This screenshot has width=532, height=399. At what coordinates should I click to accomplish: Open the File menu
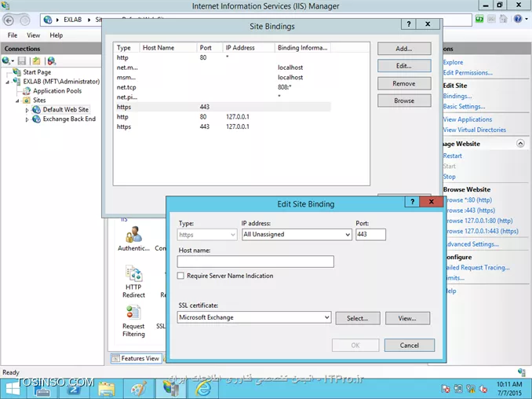click(13, 35)
